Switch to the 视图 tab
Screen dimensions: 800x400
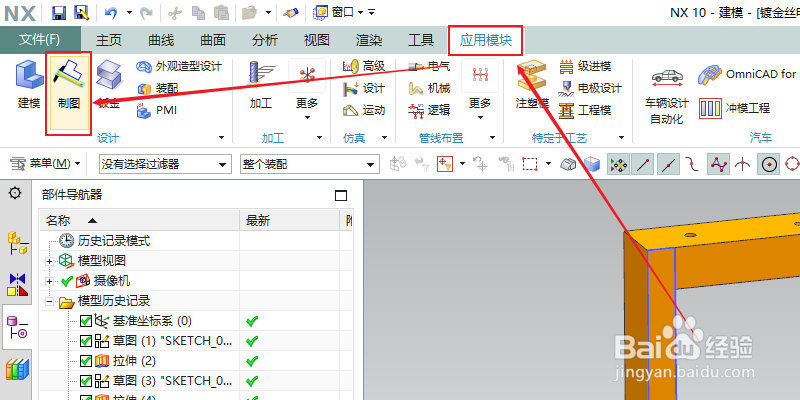pos(317,40)
